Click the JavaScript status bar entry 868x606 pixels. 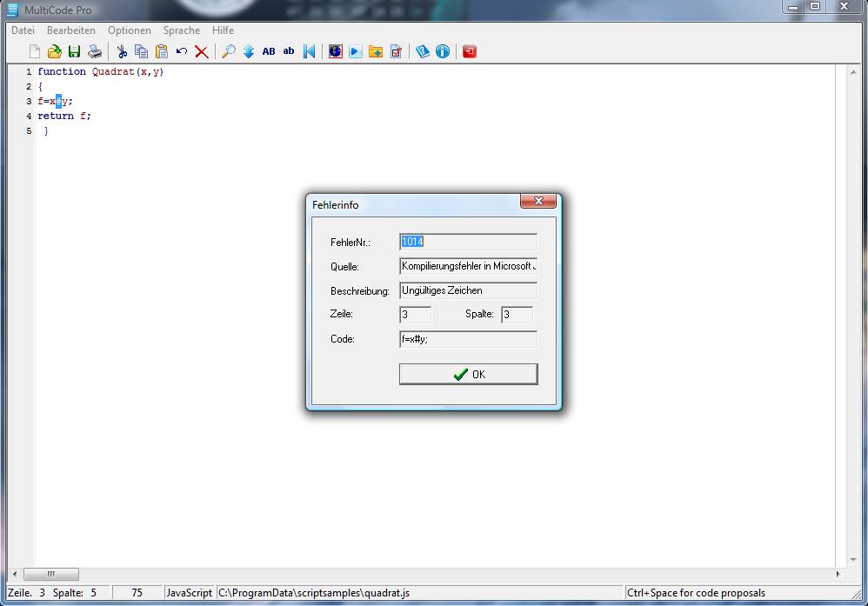point(190,593)
